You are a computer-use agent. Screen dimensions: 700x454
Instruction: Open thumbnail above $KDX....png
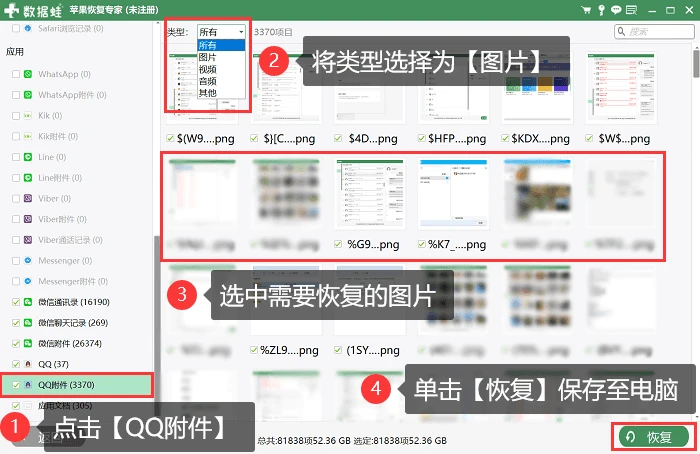coord(537,87)
